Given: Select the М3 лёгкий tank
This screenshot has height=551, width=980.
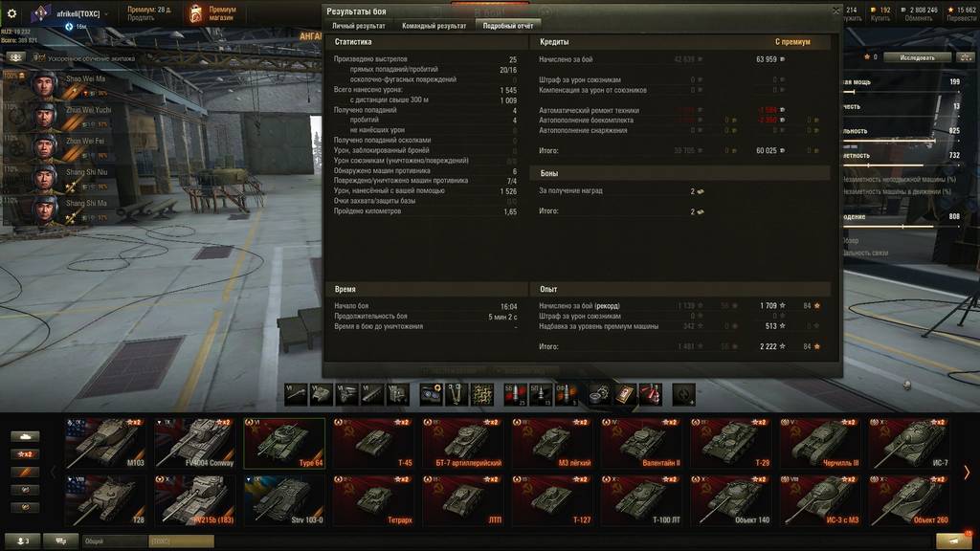Looking at the screenshot, I should (552, 443).
